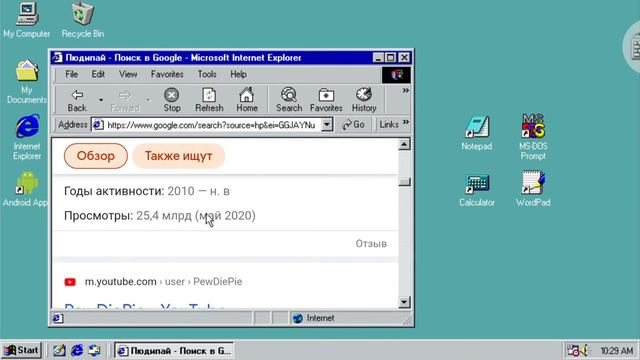Open the Tools menu
The height and width of the screenshot is (360, 640).
coord(207,74)
